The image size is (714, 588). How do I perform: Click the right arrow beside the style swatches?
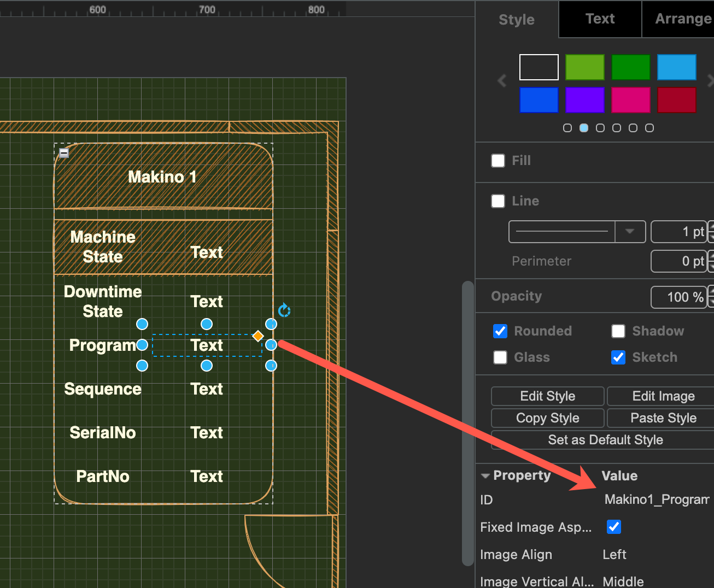[710, 80]
